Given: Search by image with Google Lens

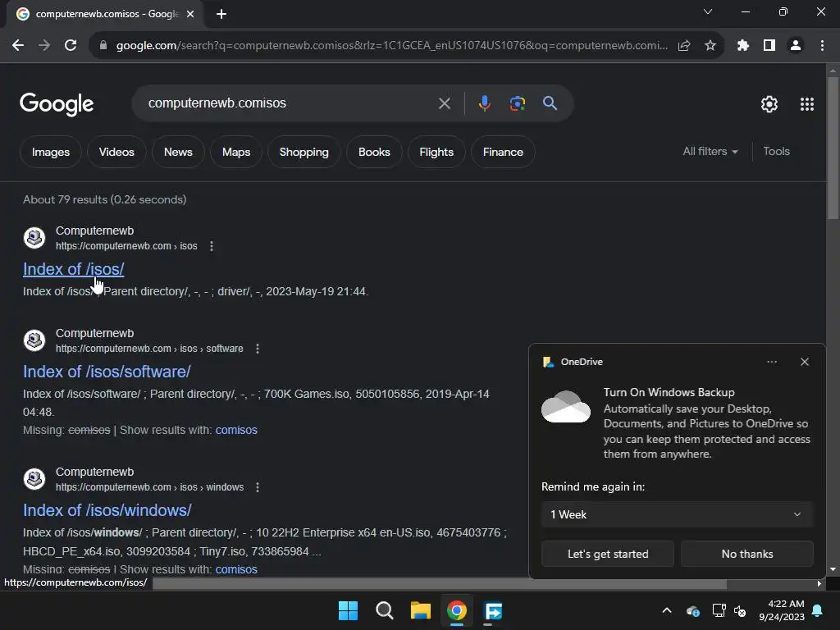Looking at the screenshot, I should [517, 103].
